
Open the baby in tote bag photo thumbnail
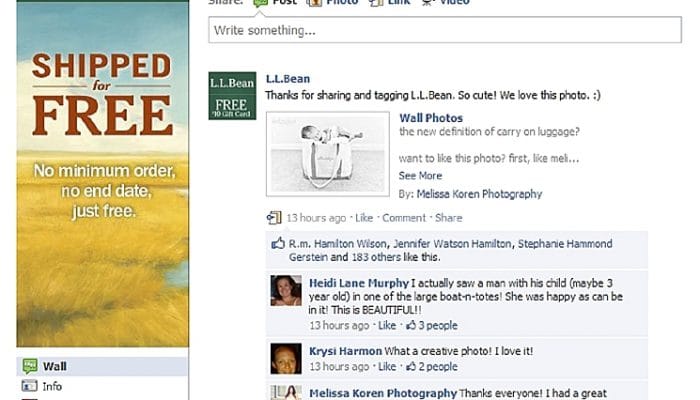(328, 154)
